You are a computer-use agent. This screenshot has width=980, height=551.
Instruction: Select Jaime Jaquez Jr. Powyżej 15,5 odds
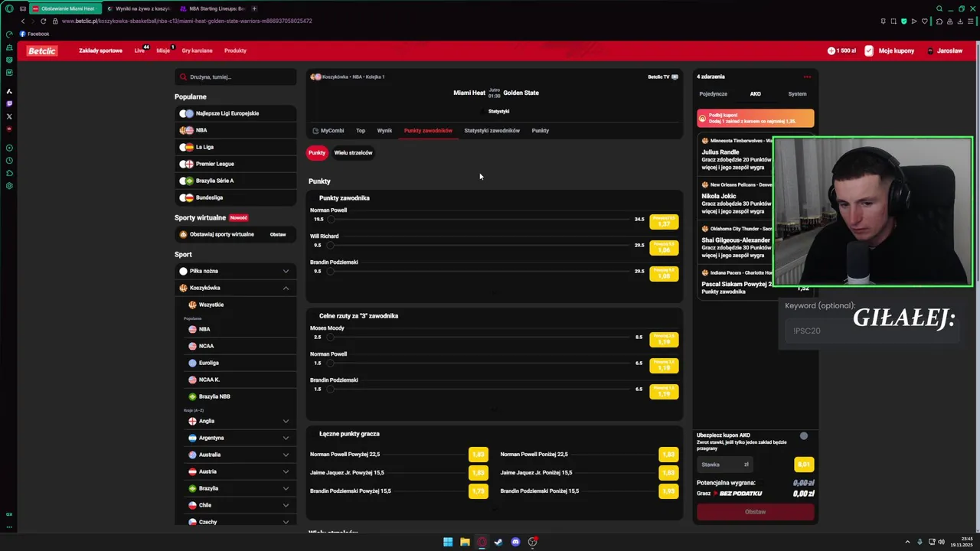[x=479, y=473]
